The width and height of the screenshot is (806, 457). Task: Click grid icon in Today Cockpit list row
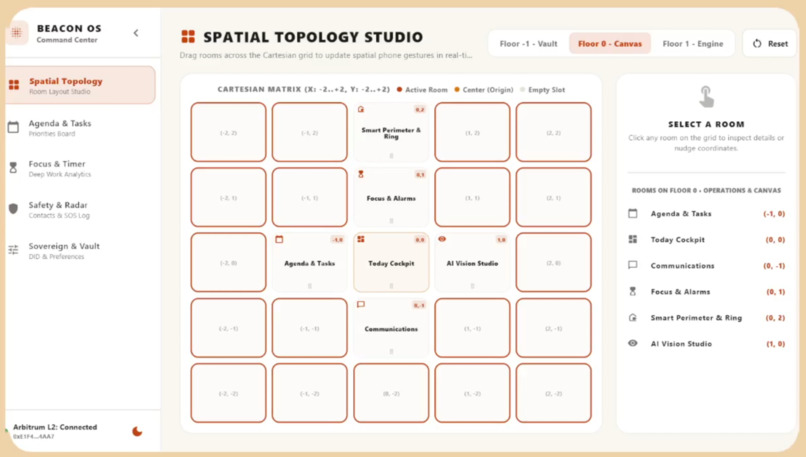(x=633, y=239)
